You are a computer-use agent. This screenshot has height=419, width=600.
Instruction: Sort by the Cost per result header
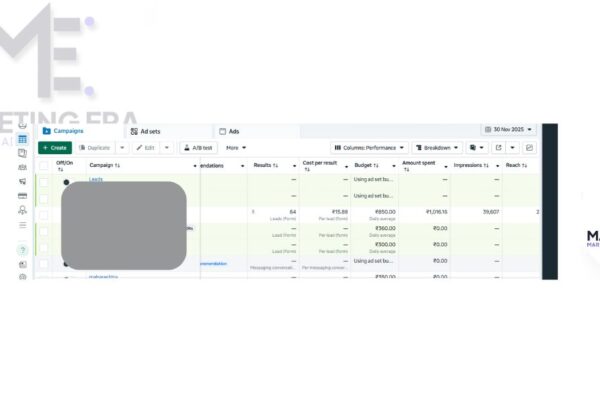[320, 166]
